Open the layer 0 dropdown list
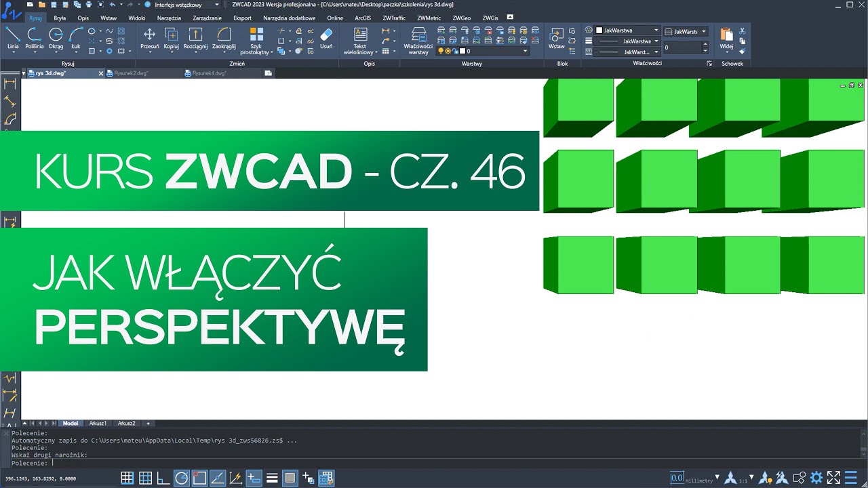868x488 pixels. (x=524, y=51)
